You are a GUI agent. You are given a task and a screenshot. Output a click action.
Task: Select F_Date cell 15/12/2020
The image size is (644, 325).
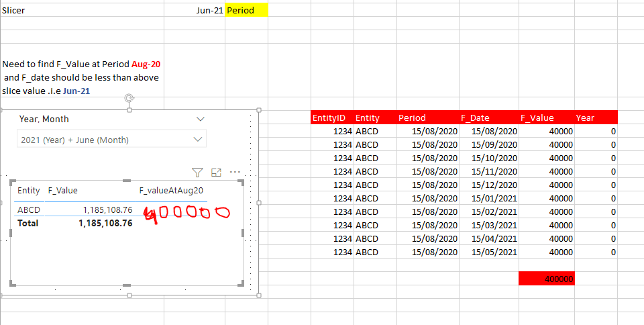tap(489, 185)
